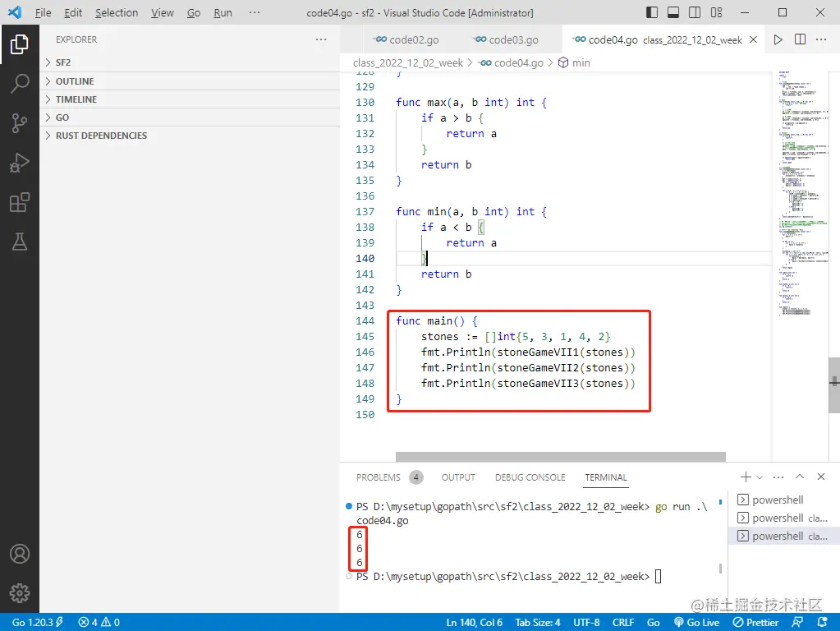Click Prettier status bar item
Screen dimensions: 840x631
(755, 623)
